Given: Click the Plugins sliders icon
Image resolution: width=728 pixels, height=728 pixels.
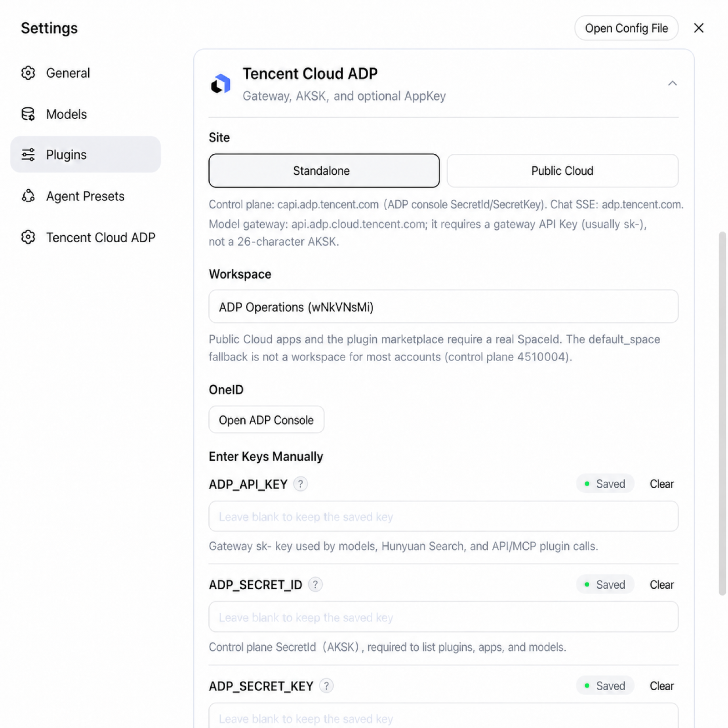Looking at the screenshot, I should (x=28, y=155).
